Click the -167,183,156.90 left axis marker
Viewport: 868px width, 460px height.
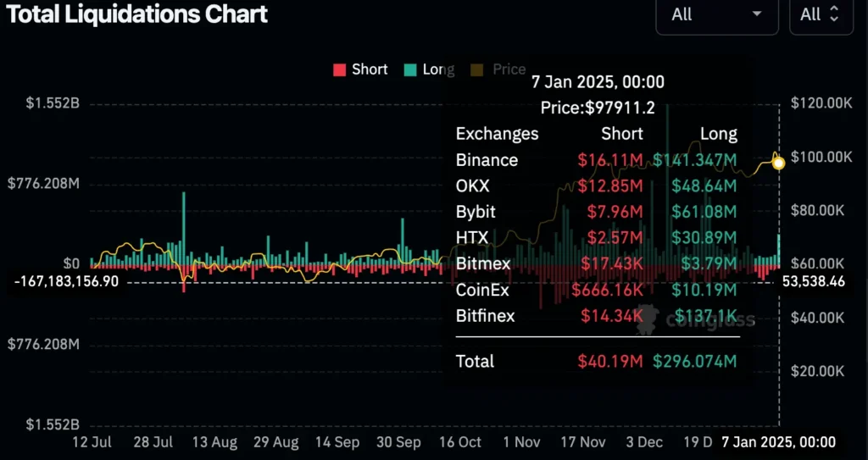(x=66, y=282)
